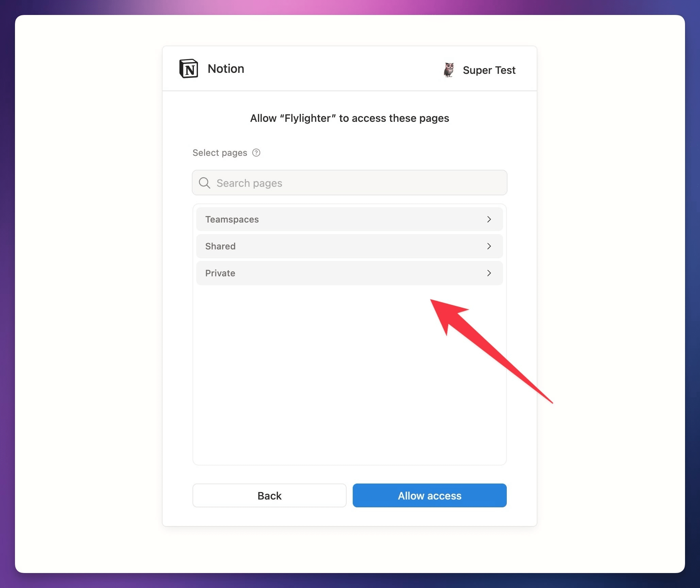Click the magnifying glass search icon
This screenshot has width=700, height=588.
[204, 183]
